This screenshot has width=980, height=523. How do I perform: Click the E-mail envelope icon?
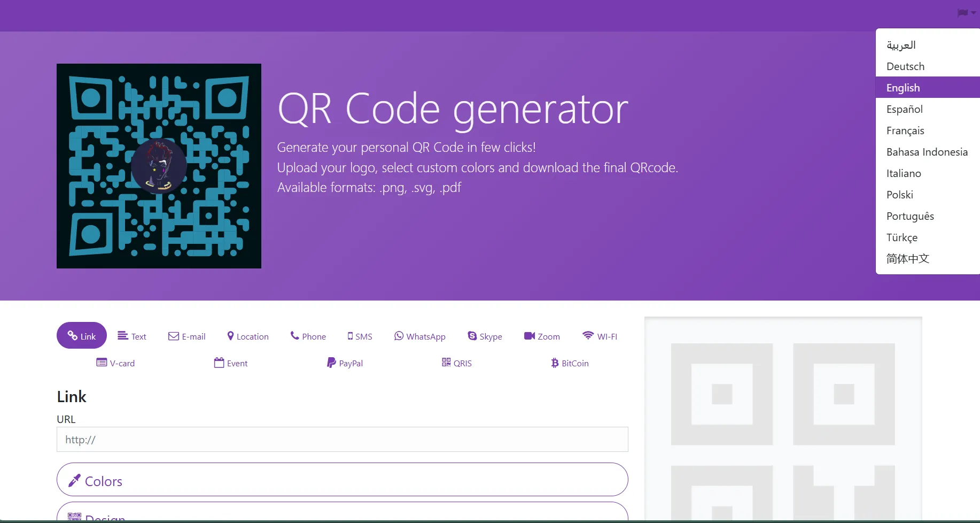[174, 336]
